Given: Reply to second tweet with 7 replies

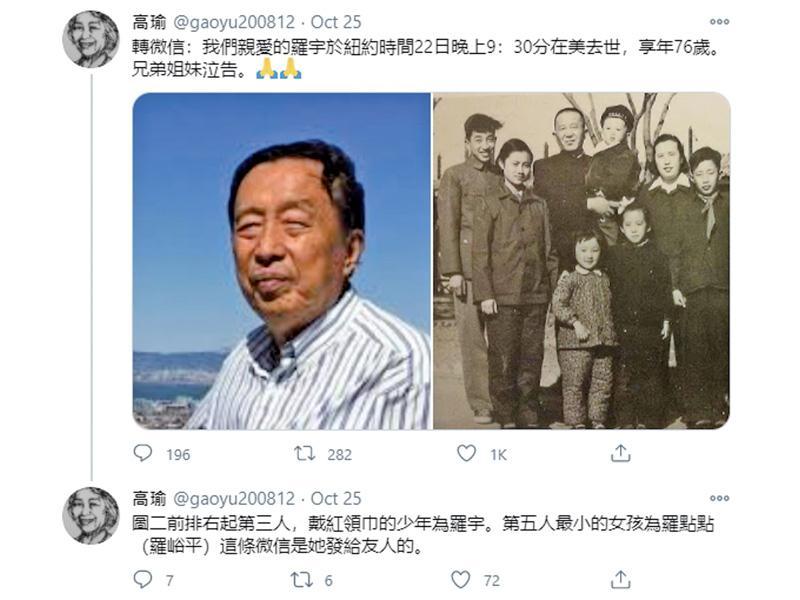Looking at the screenshot, I should [x=143, y=580].
